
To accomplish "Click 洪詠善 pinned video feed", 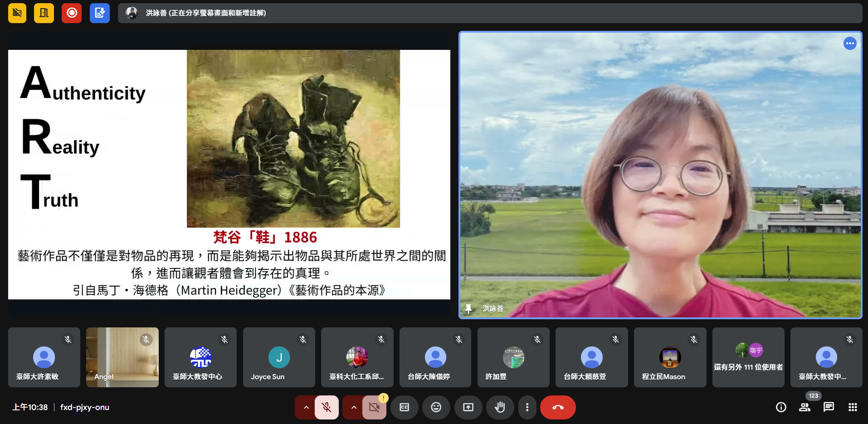I will click(x=660, y=175).
